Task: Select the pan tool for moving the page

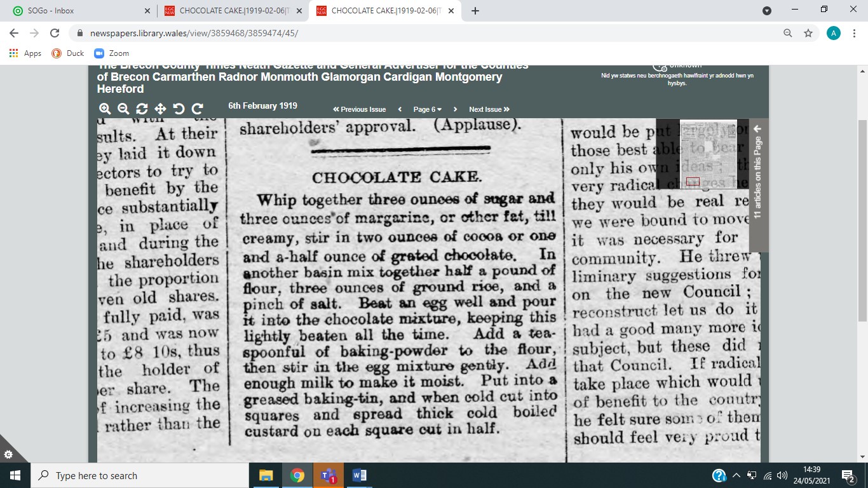Action: pos(159,109)
